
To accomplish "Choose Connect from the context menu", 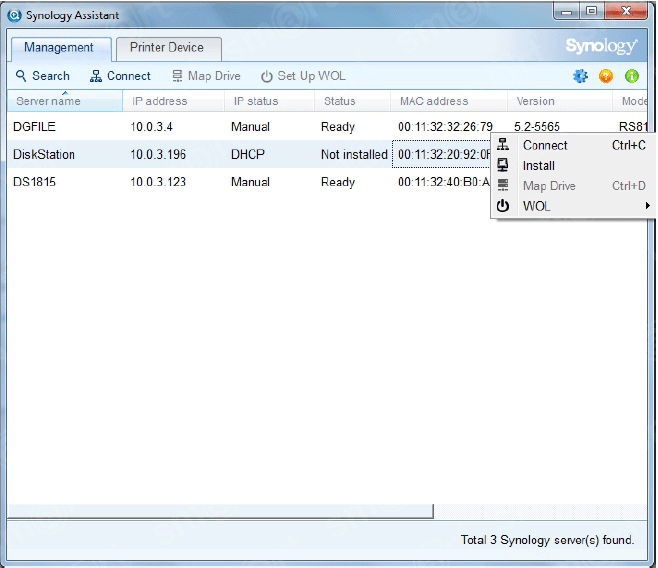I will [x=573, y=145].
